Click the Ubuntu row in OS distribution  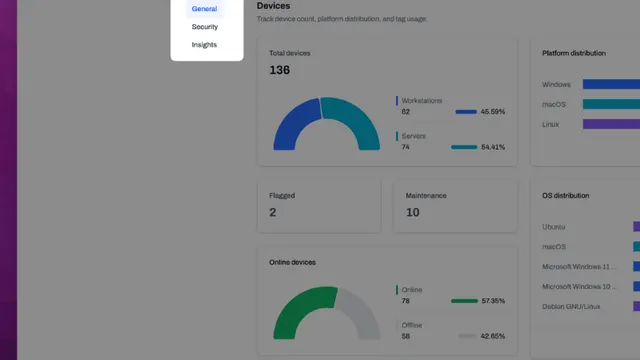[x=591, y=227]
